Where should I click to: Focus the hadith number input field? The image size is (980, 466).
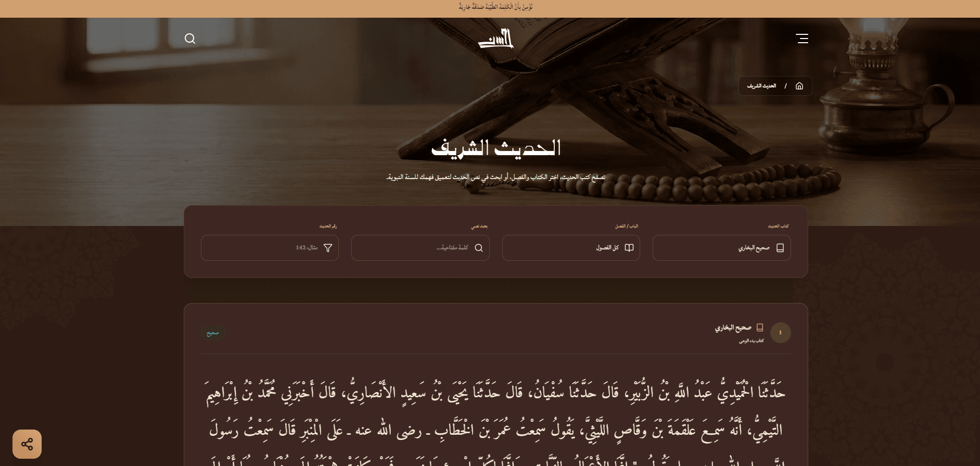click(265, 248)
